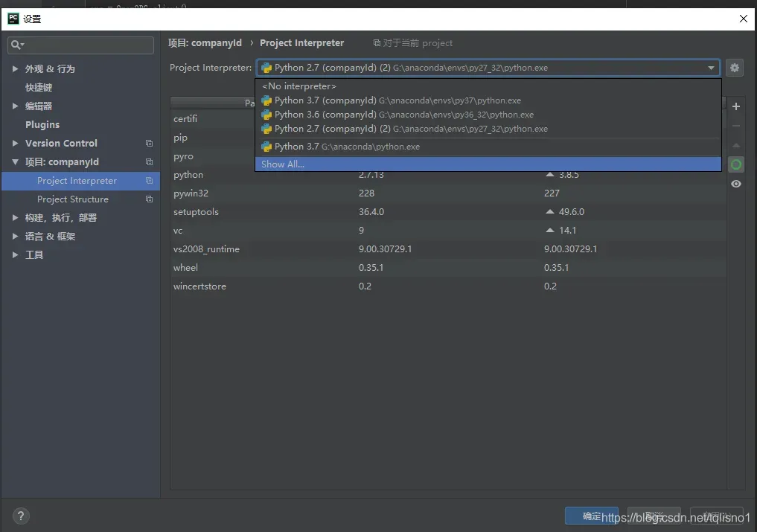Screen dimensions: 757x532
Task: Select the python package row
Action: point(448,175)
